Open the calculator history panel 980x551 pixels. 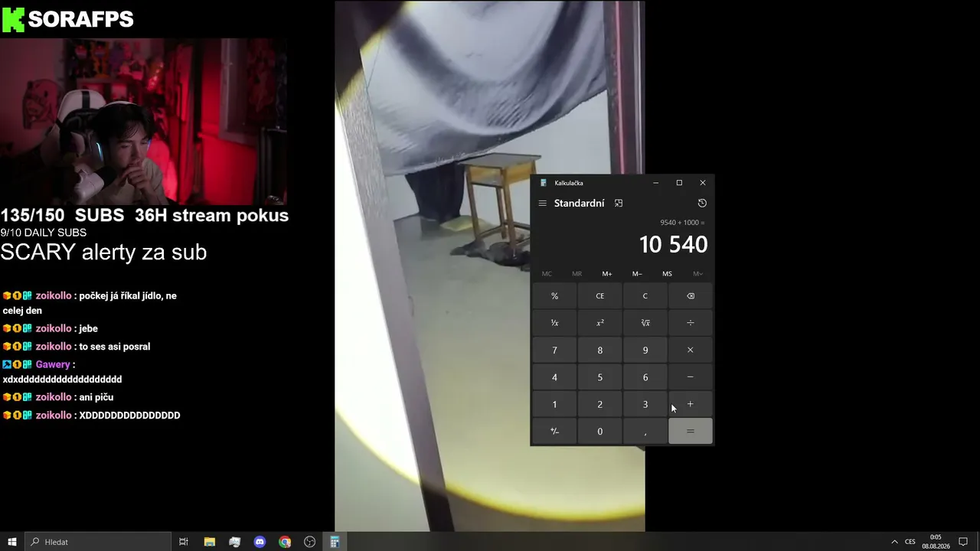click(702, 204)
